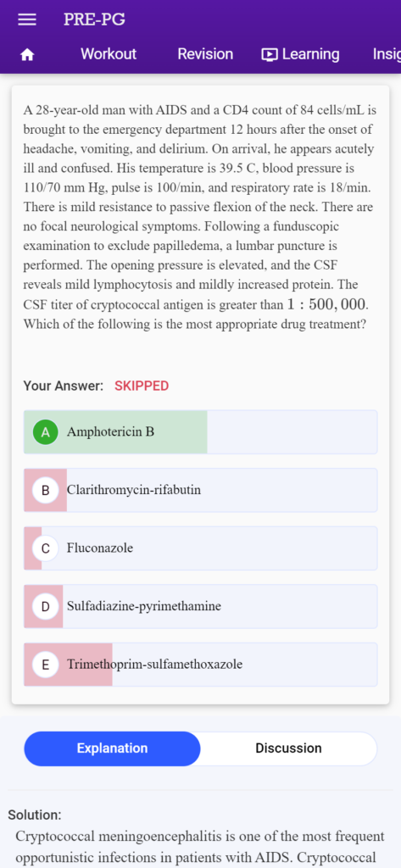401x868 pixels.
Task: Select option D letter badge
Action: (46, 607)
